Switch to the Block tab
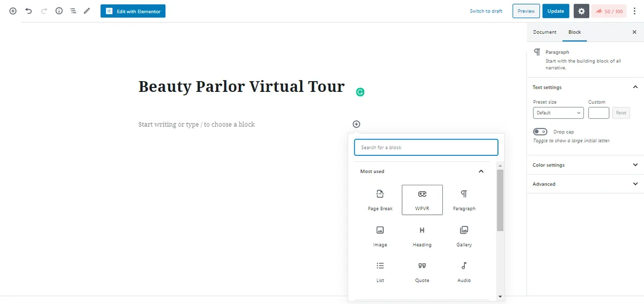644x304 pixels. click(x=575, y=32)
